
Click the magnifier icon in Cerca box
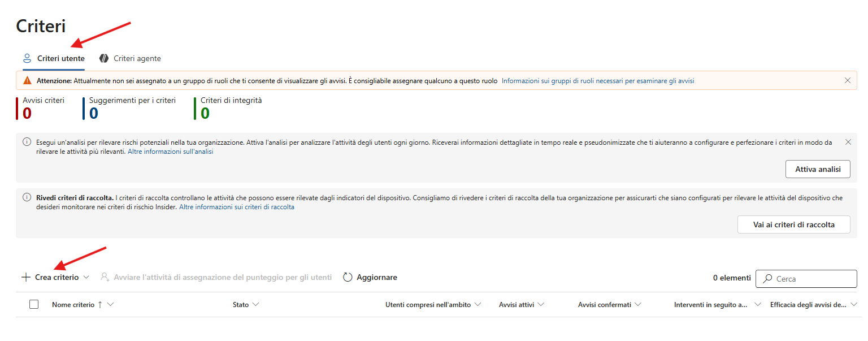[x=767, y=279]
